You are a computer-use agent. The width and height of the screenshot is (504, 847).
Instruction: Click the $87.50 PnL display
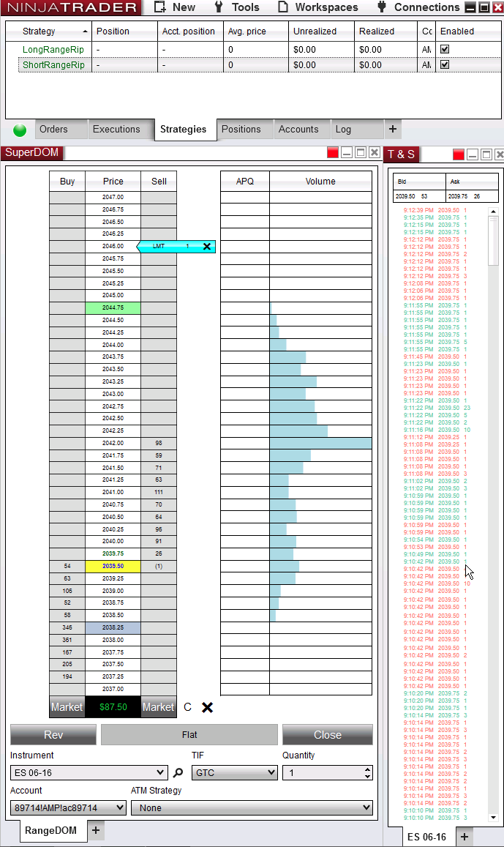click(113, 707)
